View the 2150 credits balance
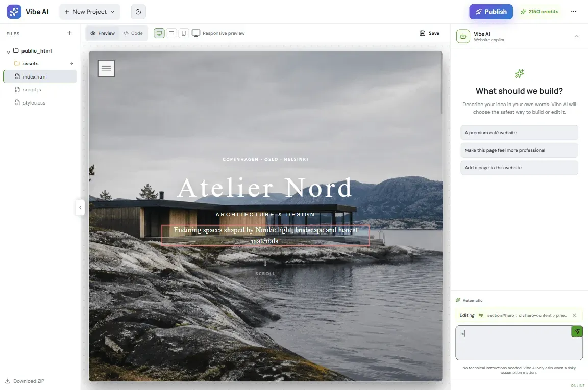This screenshot has width=588, height=390. point(539,12)
